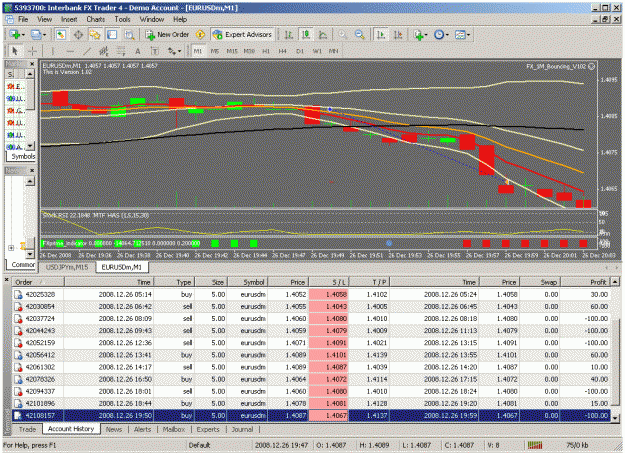The height and width of the screenshot is (453, 625).
Task: Open the Experts terminal tab
Action: [208, 429]
